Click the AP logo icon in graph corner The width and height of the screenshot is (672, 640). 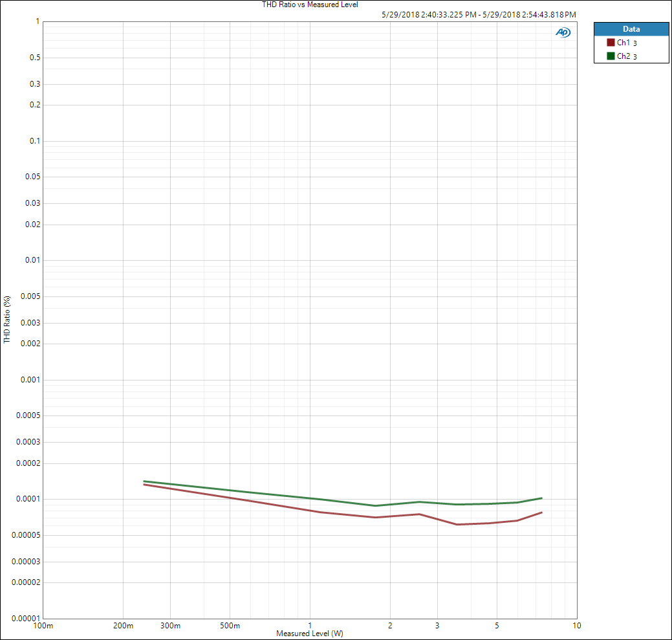pos(563,32)
